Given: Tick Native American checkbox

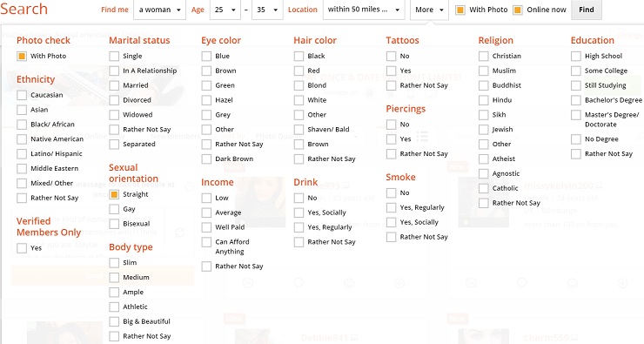Looking at the screenshot, I should click(22, 139).
